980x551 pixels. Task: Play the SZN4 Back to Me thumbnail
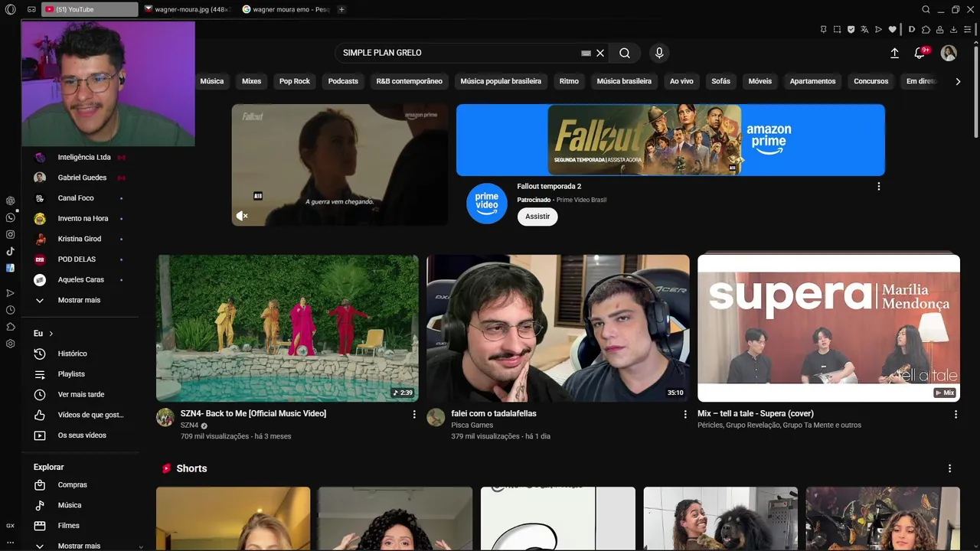(x=287, y=328)
